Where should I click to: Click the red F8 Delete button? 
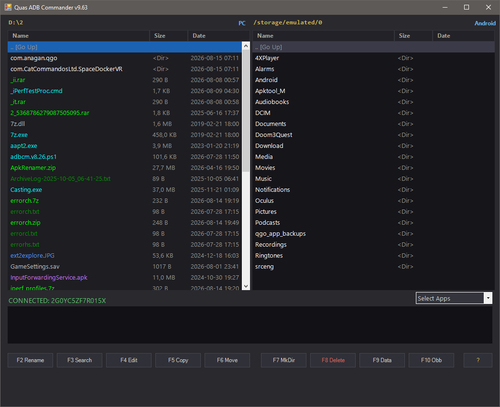coord(333,360)
